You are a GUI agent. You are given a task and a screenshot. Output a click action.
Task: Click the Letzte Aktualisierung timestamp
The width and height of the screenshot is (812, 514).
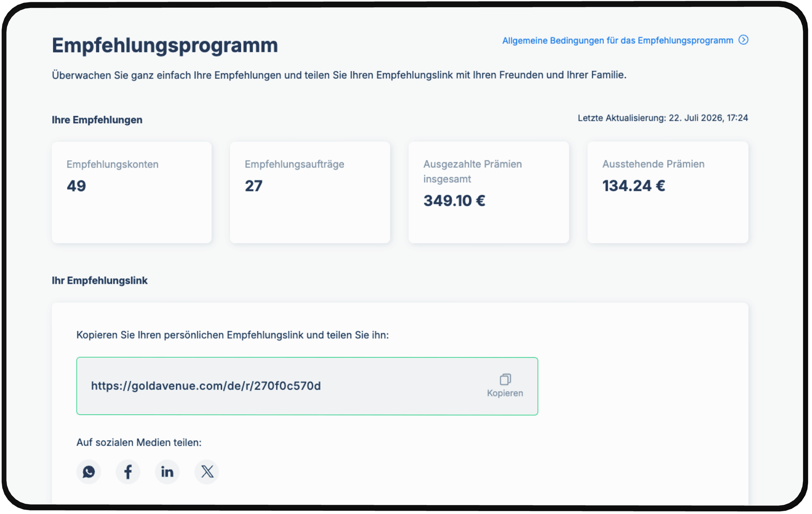[x=663, y=118]
